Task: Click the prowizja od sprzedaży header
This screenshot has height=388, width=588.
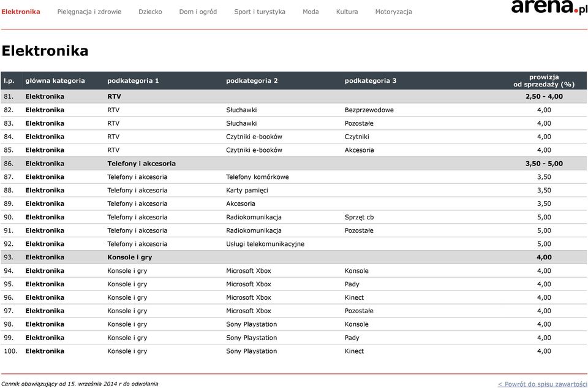Action: [x=544, y=81]
